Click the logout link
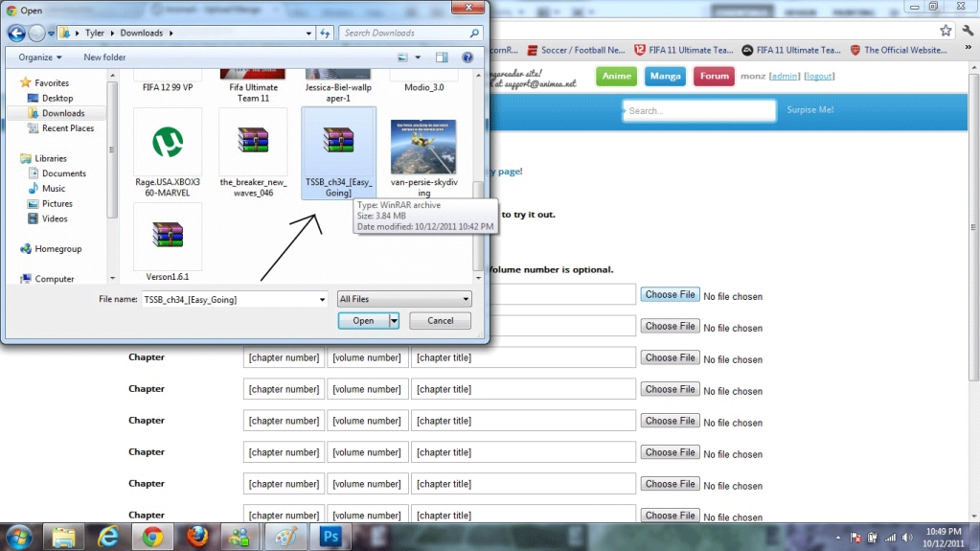The height and width of the screenshot is (551, 980). click(x=819, y=76)
